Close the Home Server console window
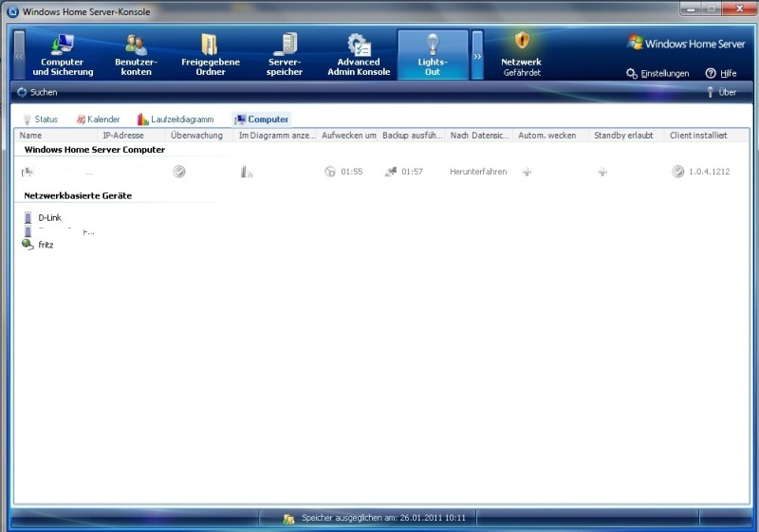Image resolution: width=759 pixels, height=532 pixels. point(739,9)
